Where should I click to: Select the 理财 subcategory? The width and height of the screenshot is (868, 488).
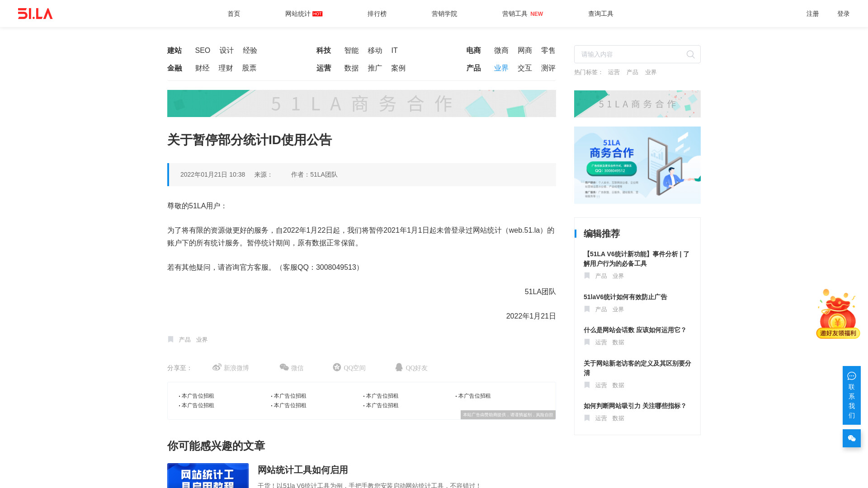226,68
